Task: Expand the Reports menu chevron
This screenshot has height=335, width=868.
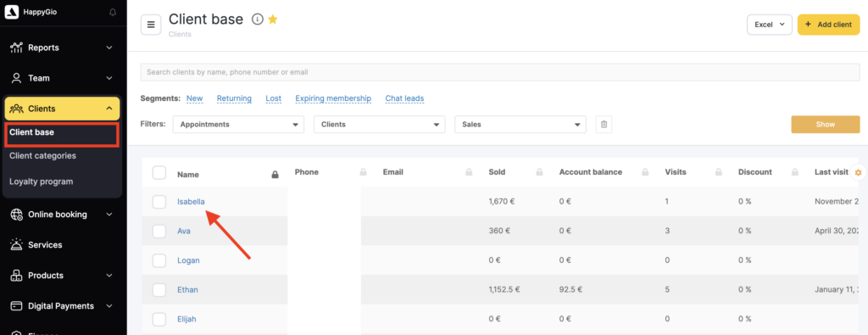Action: tap(109, 47)
